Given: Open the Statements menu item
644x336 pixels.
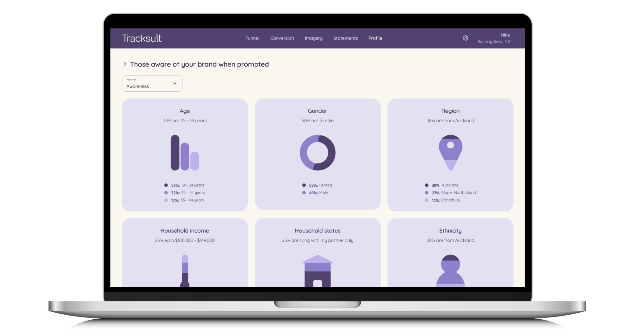Looking at the screenshot, I should (x=345, y=38).
